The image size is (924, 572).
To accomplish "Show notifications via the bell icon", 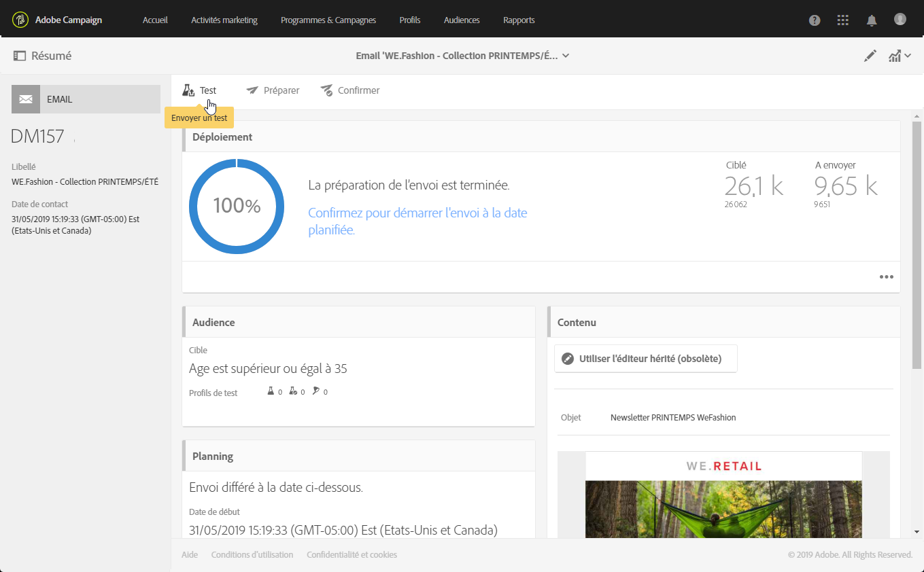I will (872, 20).
